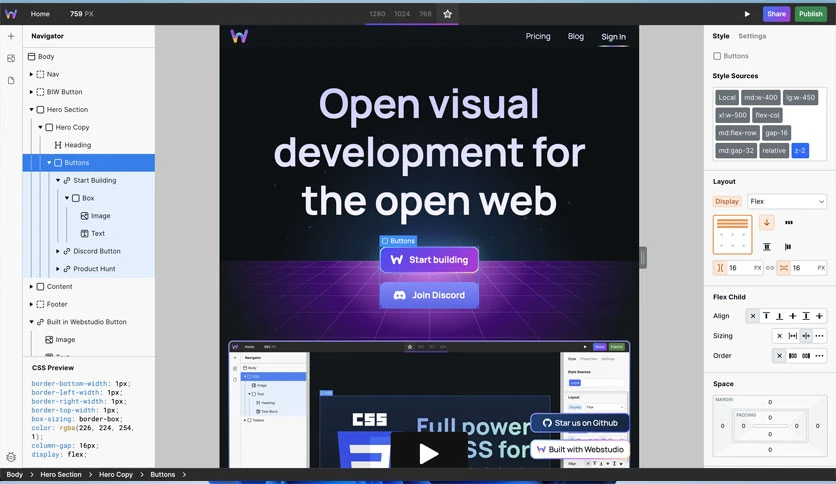Select the Sizing grow option
This screenshot has height=484, width=836.
click(793, 336)
